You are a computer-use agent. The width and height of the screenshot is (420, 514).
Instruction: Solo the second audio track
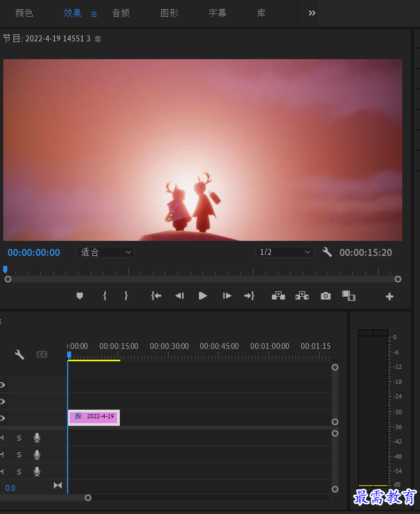(x=19, y=455)
